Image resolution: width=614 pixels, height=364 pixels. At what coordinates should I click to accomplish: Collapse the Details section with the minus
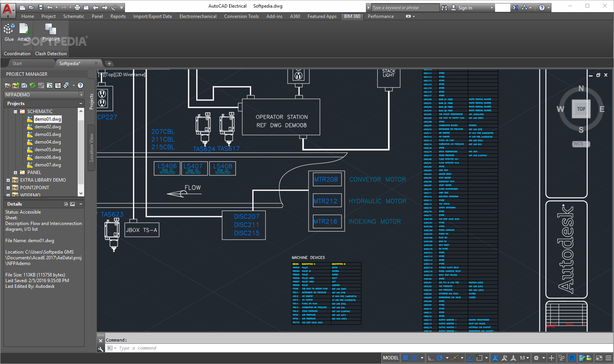pos(81,204)
